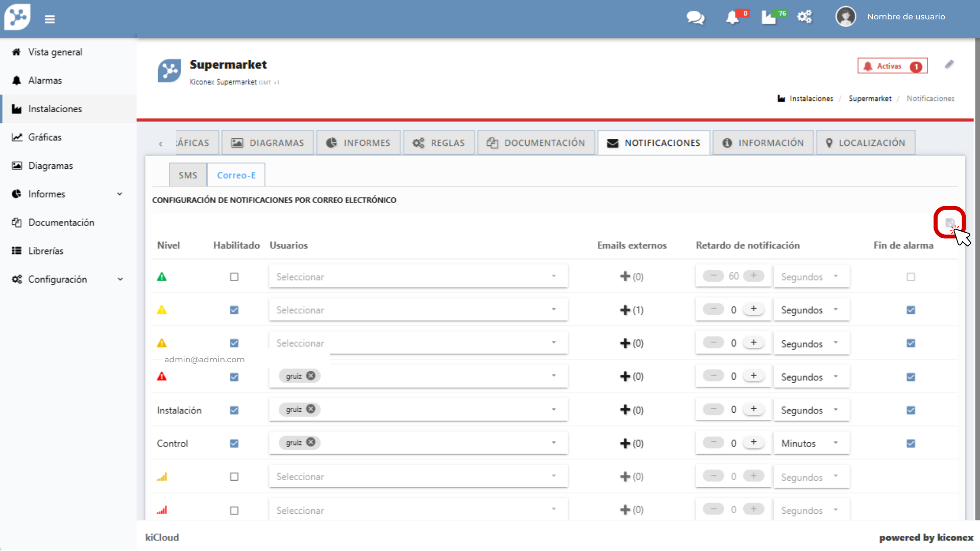Screen dimensions: 980x551
Task: Open users dropdown for yellow alarm row
Action: 418,310
